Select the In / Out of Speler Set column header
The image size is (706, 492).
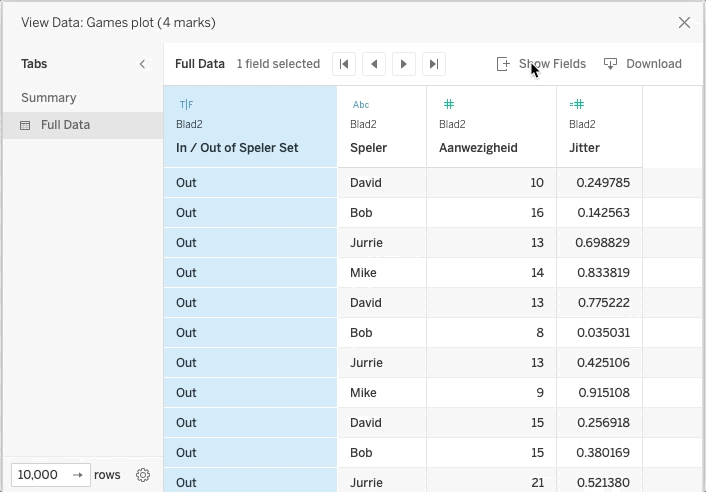click(236, 147)
